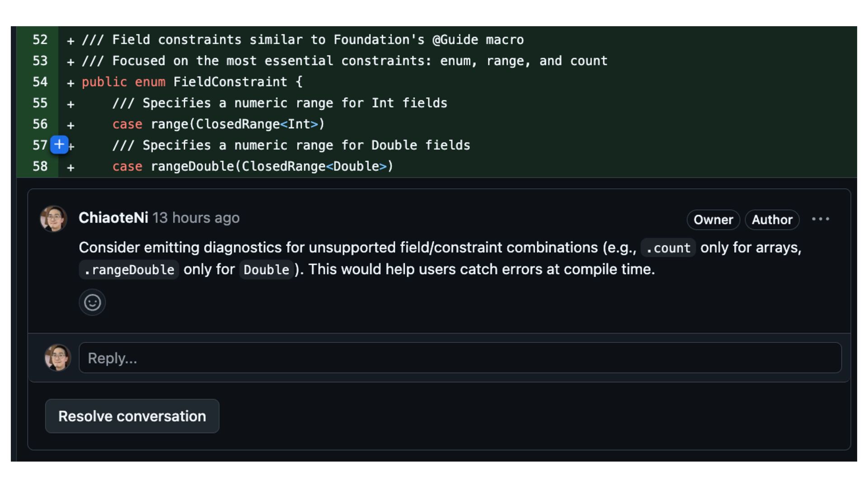The image size is (868, 488).
Task: Select line number 58 in the diff
Action: [x=40, y=166]
